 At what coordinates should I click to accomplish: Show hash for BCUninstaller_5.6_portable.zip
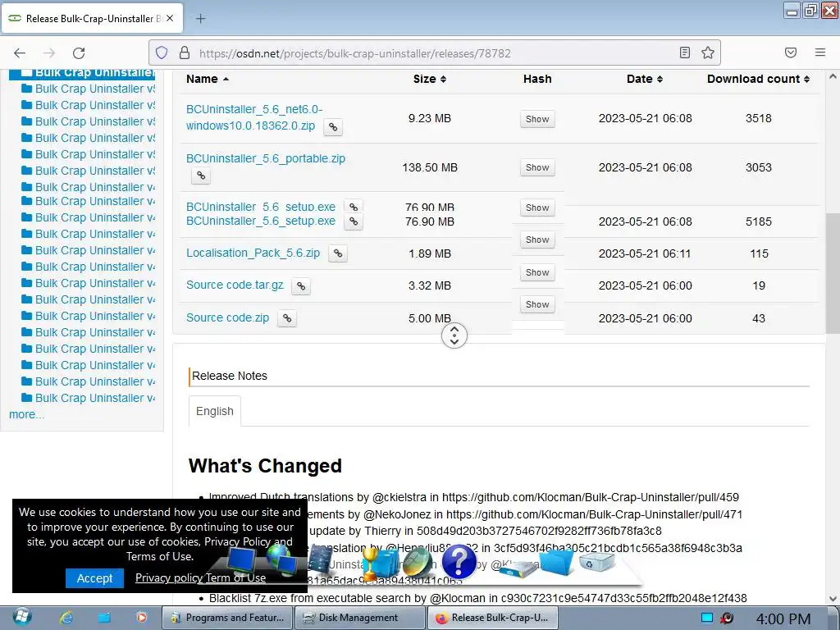point(537,167)
